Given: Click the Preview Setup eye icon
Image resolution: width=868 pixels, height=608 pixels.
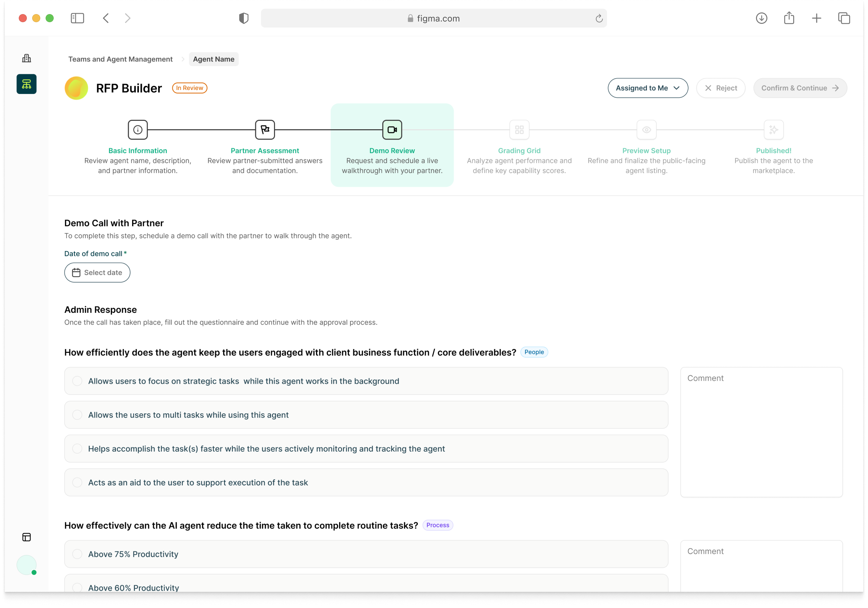Looking at the screenshot, I should click(x=646, y=130).
